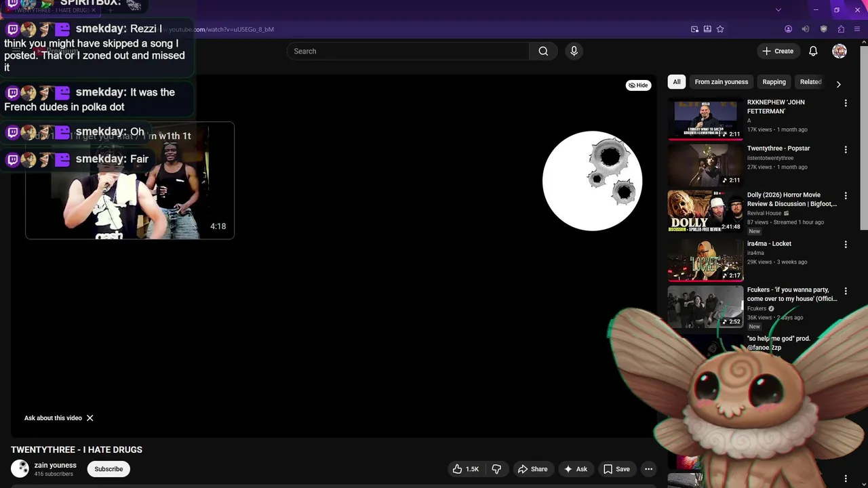
Task: Open RXKNEPHEW 'JOHN FETTERMAN' thumbnail
Action: point(705,119)
